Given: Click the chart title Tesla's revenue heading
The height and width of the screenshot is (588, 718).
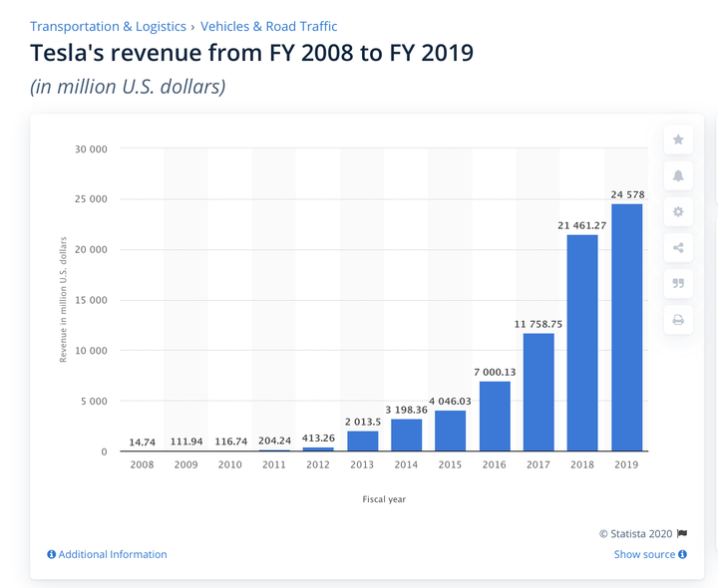Looking at the screenshot, I should pyautogui.click(x=252, y=53).
